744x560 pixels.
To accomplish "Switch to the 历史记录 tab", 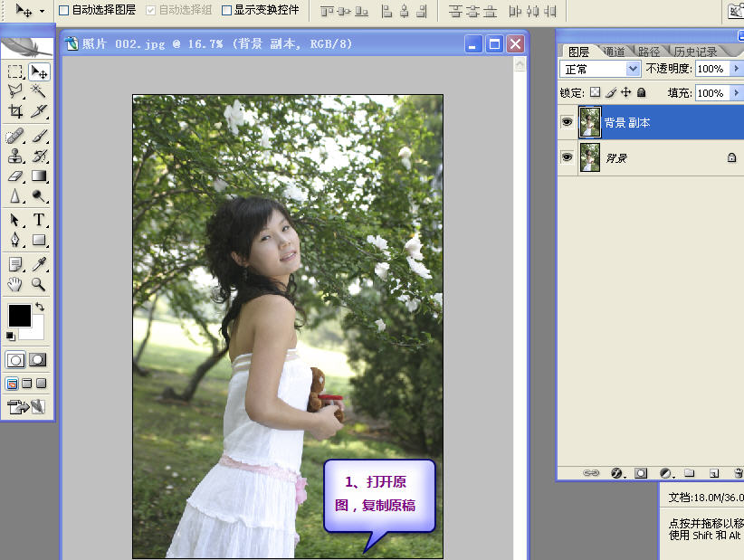I will [696, 52].
